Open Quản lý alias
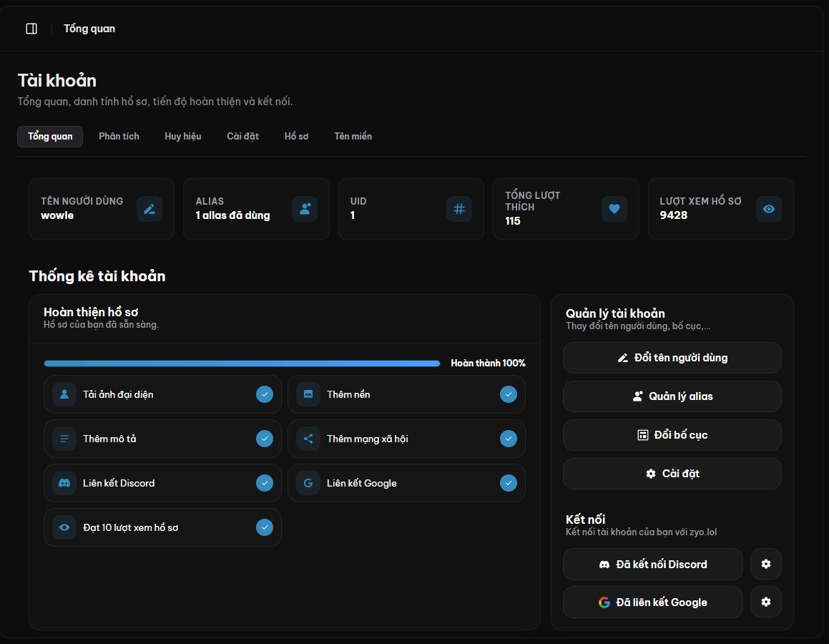 672,396
